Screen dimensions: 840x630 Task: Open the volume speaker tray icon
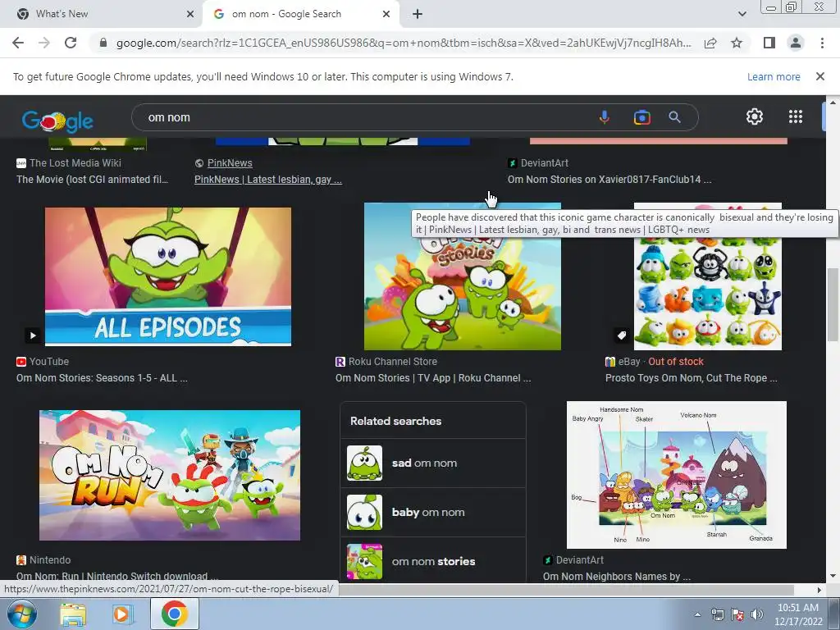[x=757, y=614]
